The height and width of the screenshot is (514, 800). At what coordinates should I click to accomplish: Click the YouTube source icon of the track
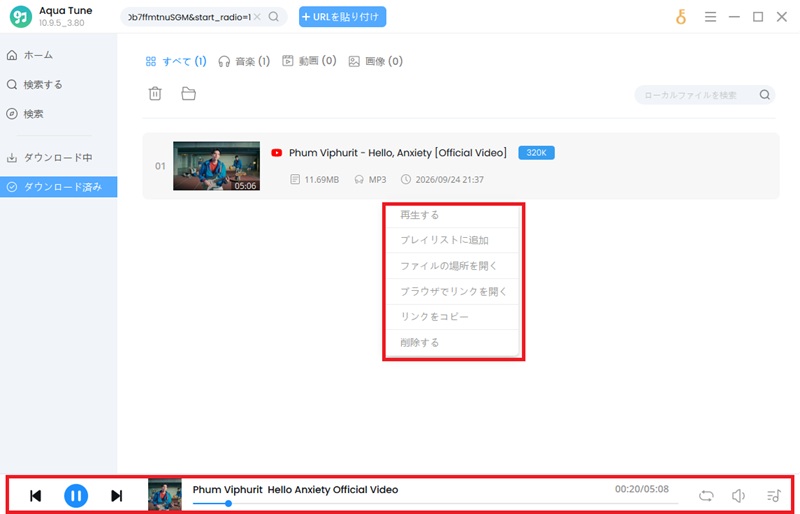[x=277, y=153]
